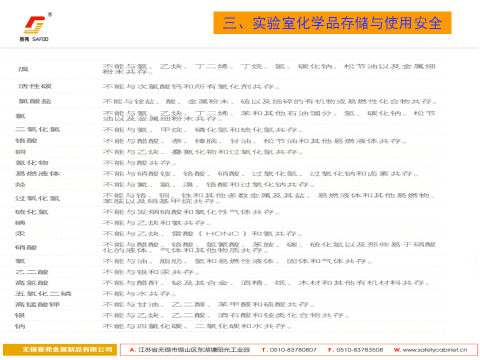This screenshot has height=360, width=480.
Task: Select the 硫化氢 row label
Action: coord(32,212)
